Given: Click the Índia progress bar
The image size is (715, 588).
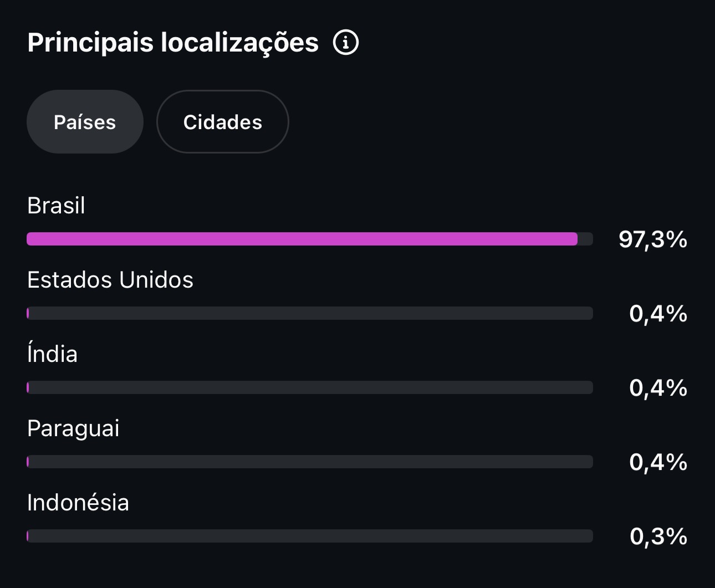Looking at the screenshot, I should 310,387.
